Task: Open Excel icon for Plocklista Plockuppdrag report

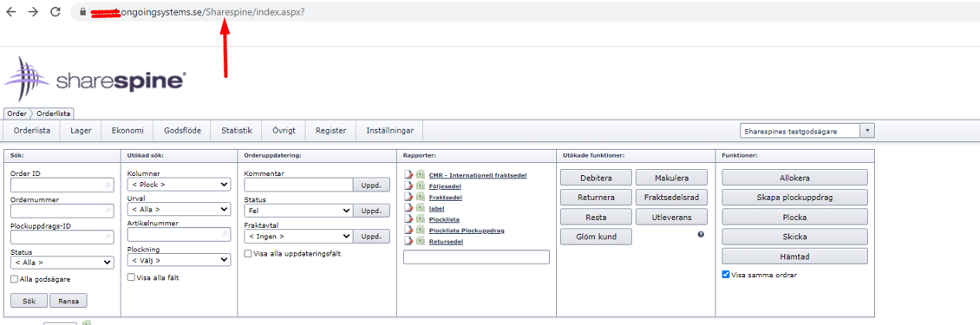Action: point(421,231)
